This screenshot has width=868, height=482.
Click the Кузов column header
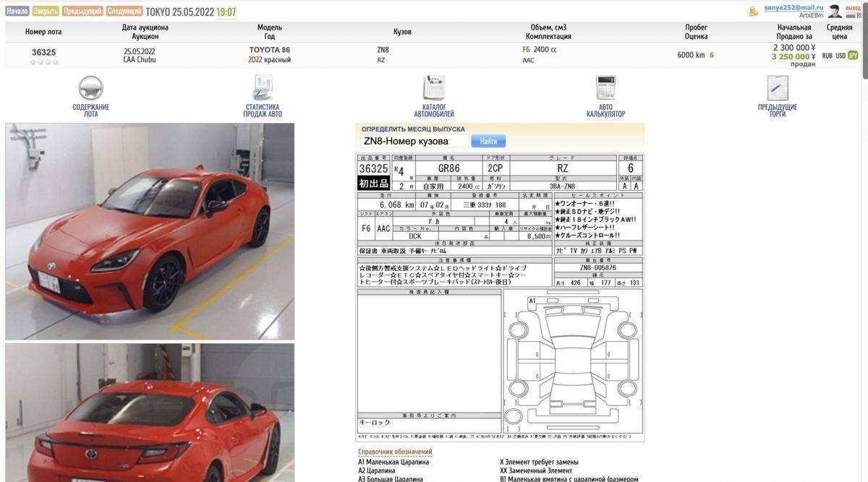(402, 32)
